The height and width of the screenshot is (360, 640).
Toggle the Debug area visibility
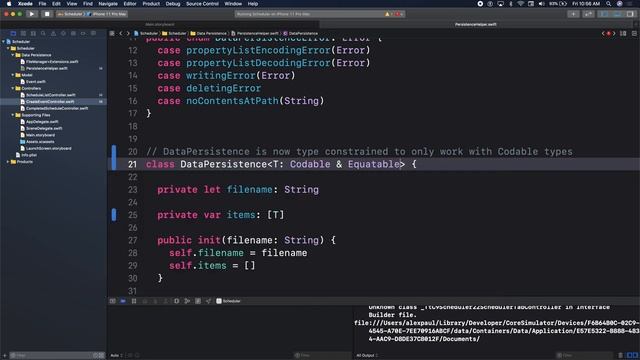tap(618, 14)
